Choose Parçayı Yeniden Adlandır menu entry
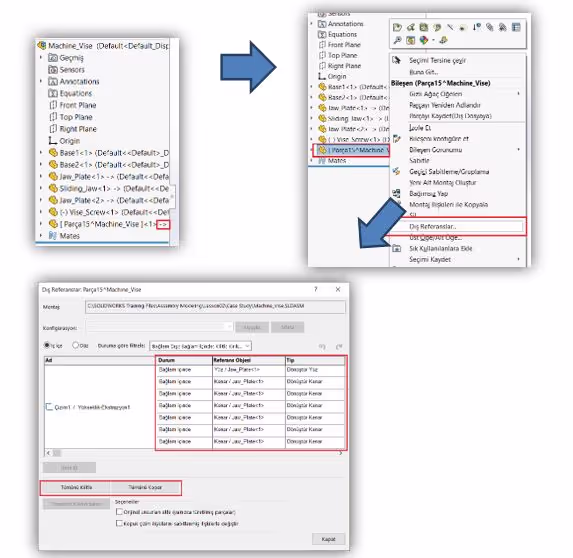The width and height of the screenshot is (573, 558). pos(457,105)
